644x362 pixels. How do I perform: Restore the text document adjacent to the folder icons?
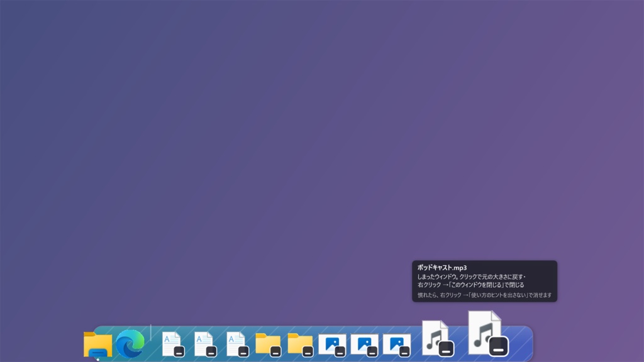(237, 344)
